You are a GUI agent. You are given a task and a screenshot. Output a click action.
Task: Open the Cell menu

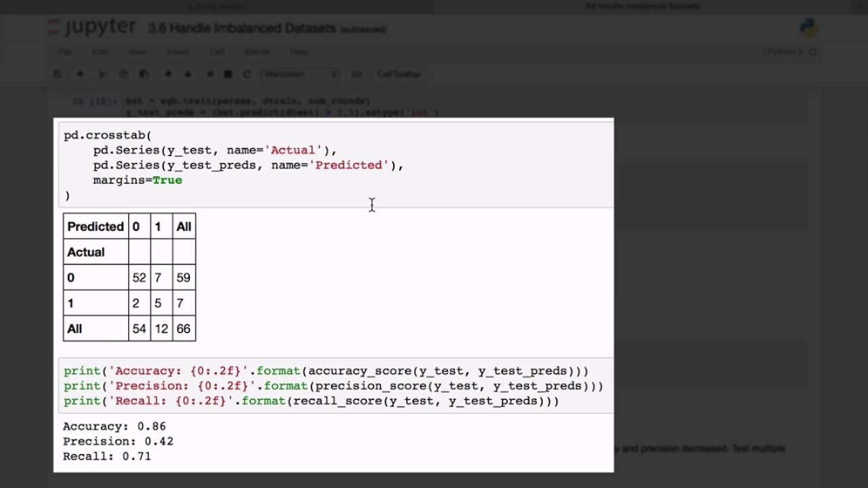[217, 52]
